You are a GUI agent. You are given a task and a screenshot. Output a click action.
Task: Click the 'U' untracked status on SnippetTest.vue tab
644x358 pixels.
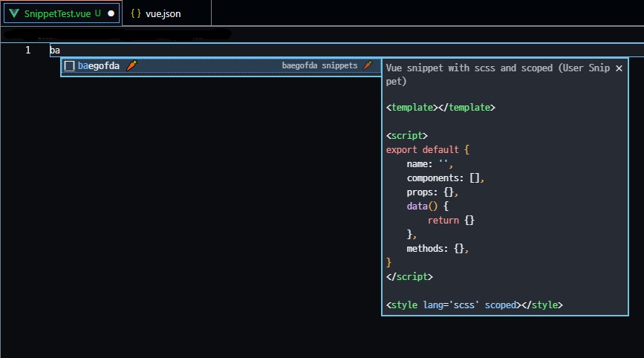point(98,13)
